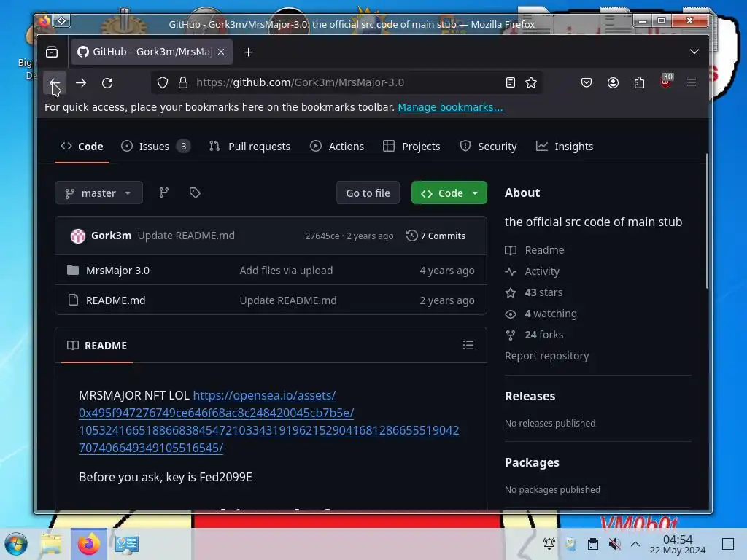Go forward with the forward arrow
The image size is (747, 560).
click(x=81, y=83)
